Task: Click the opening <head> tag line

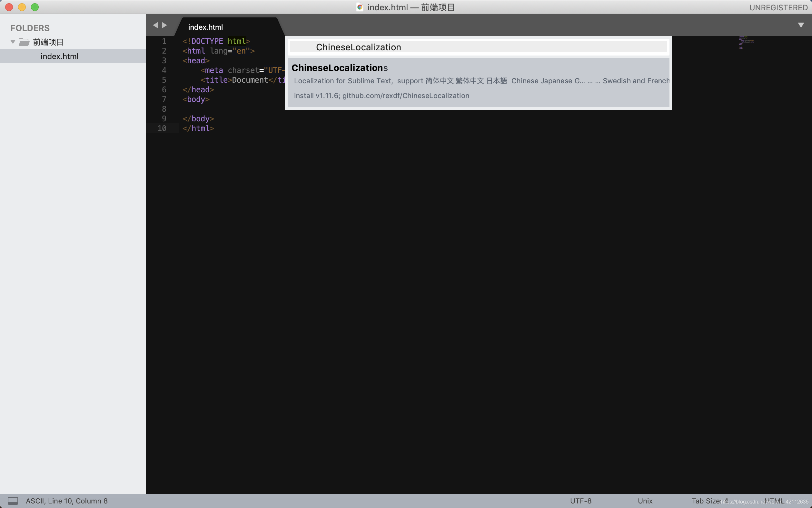Action: point(196,61)
